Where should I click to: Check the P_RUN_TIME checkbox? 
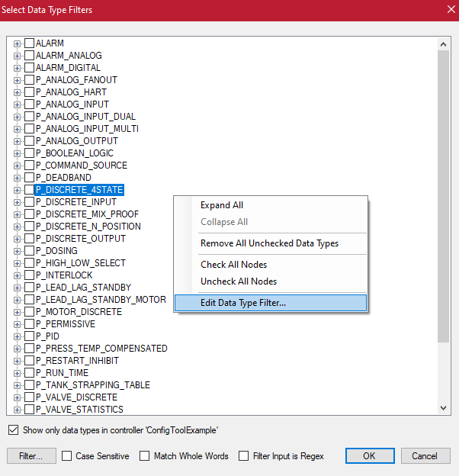(x=29, y=373)
